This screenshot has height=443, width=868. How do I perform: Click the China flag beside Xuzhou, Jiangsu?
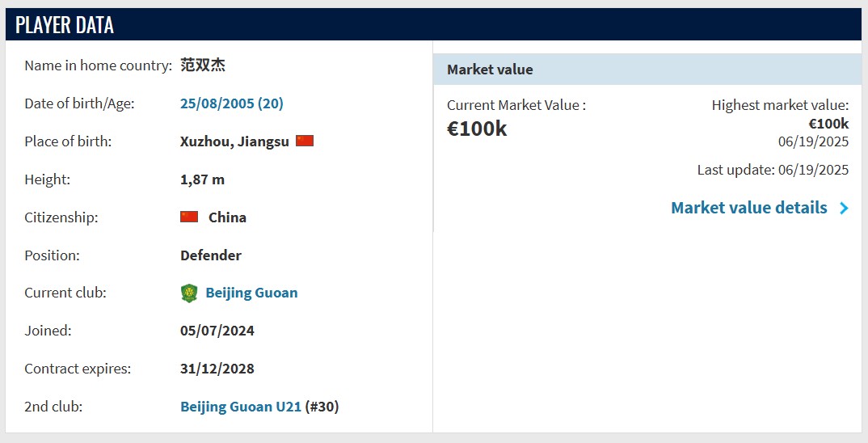(305, 141)
